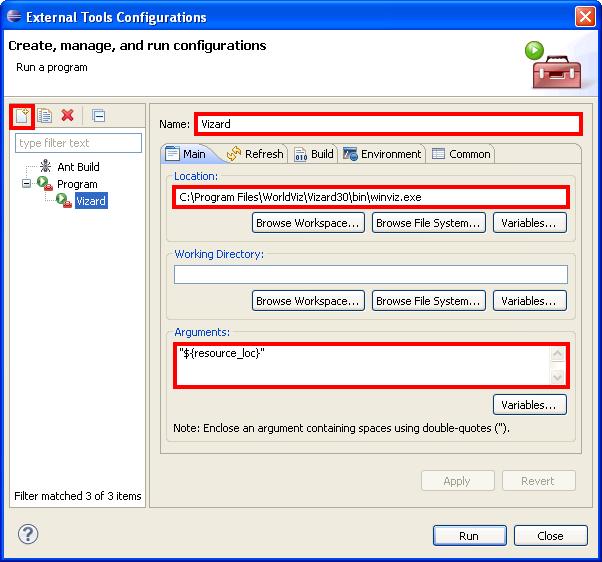Click Variables button under Arguments
This screenshot has height=562, width=602.
[x=529, y=405]
